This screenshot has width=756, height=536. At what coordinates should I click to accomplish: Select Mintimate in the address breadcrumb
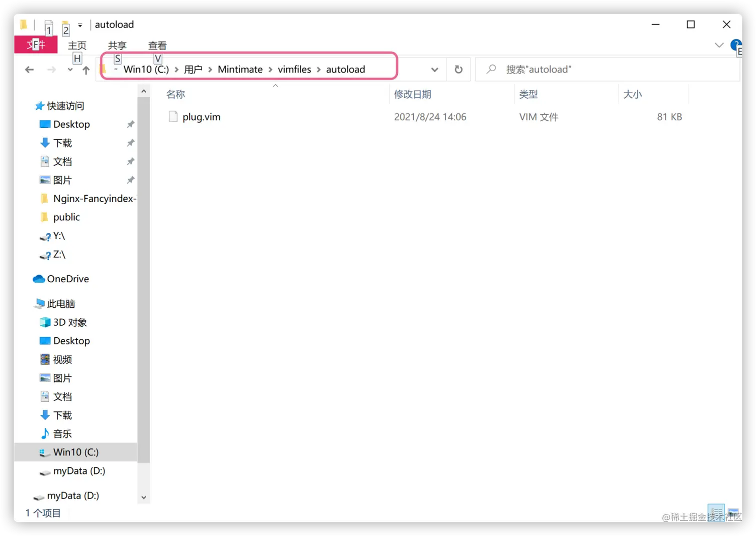point(240,69)
